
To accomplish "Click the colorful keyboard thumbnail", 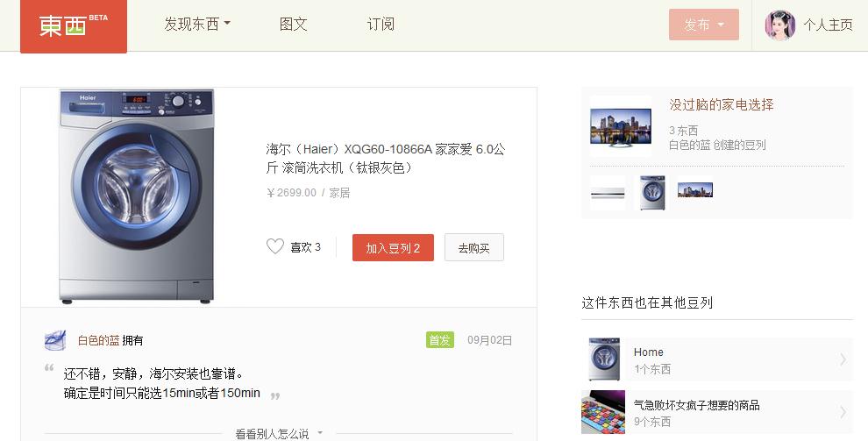I will (603, 412).
